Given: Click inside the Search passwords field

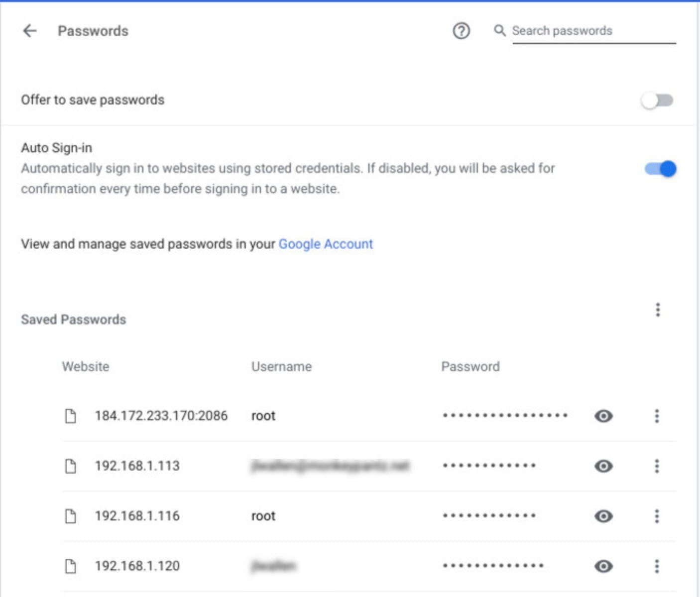Looking at the screenshot, I should pos(573,30).
